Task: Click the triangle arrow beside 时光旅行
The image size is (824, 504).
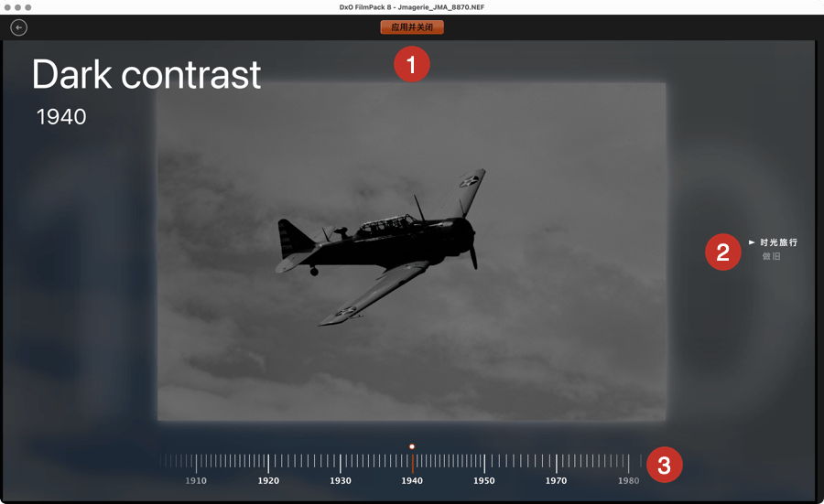Action: pyautogui.click(x=752, y=242)
